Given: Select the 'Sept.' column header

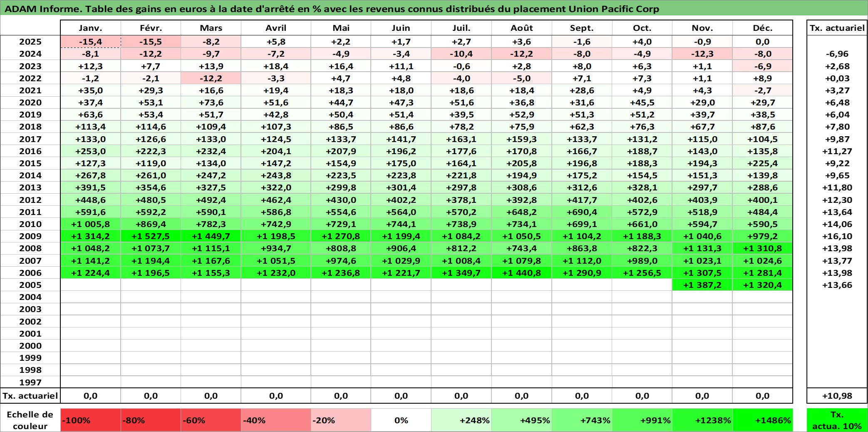Looking at the screenshot, I should (x=582, y=28).
